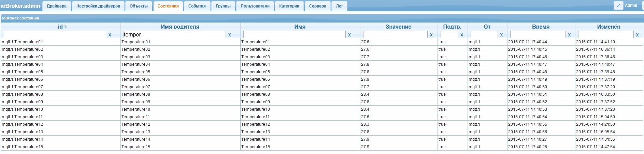Open the Группы tab
This screenshot has height=154, width=644.
223,6
